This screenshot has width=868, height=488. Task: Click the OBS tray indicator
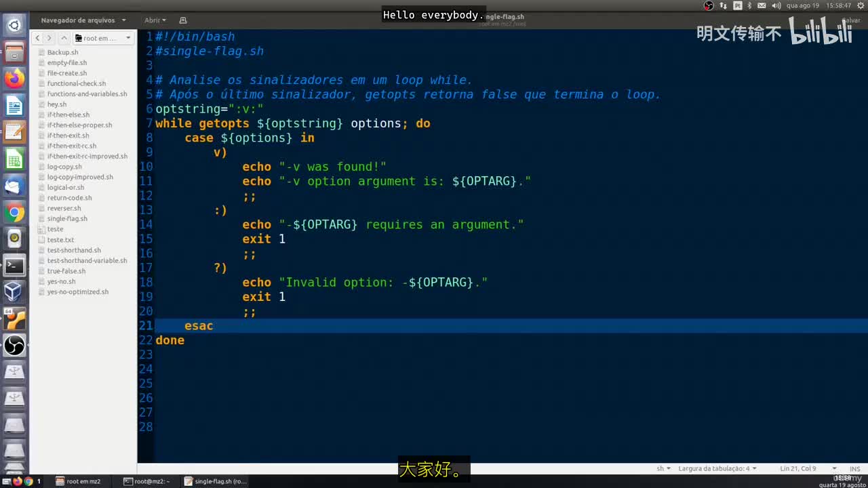pos(709,5)
